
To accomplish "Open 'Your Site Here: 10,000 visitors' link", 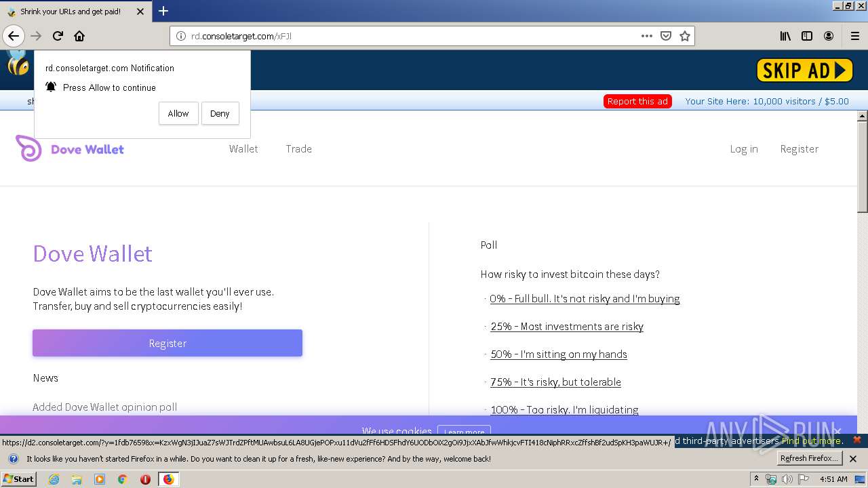I will (x=766, y=101).
